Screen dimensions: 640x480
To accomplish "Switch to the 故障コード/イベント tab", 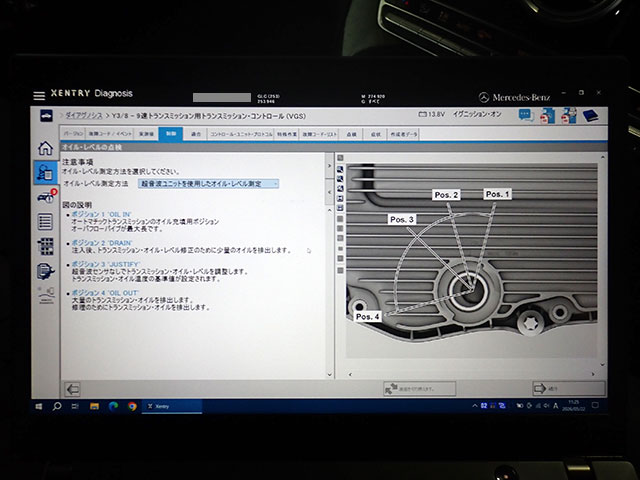I will pyautogui.click(x=110, y=134).
